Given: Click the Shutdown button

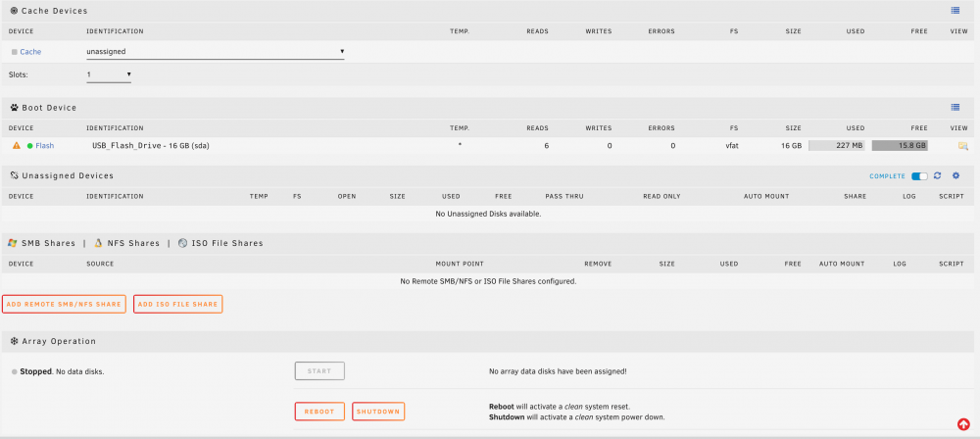Looking at the screenshot, I should [x=378, y=412].
